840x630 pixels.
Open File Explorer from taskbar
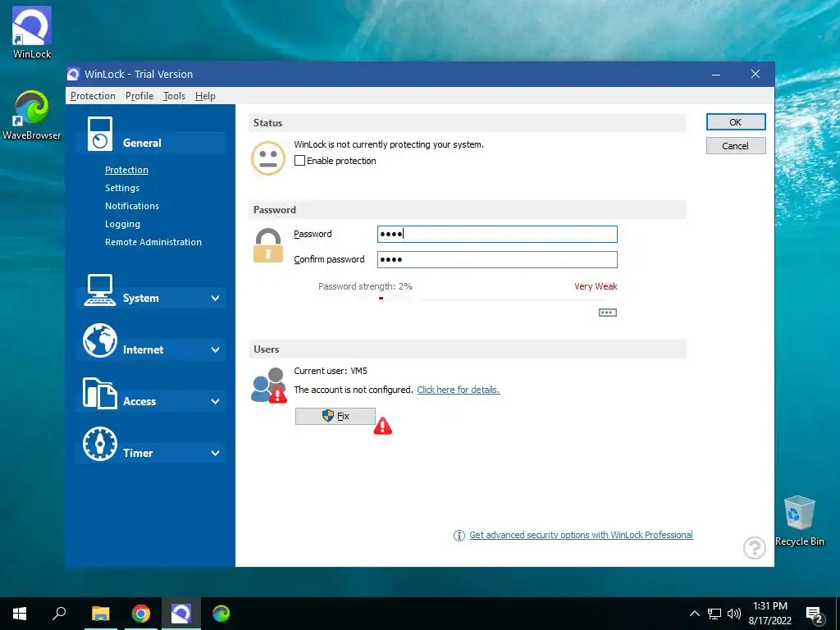[x=100, y=614]
